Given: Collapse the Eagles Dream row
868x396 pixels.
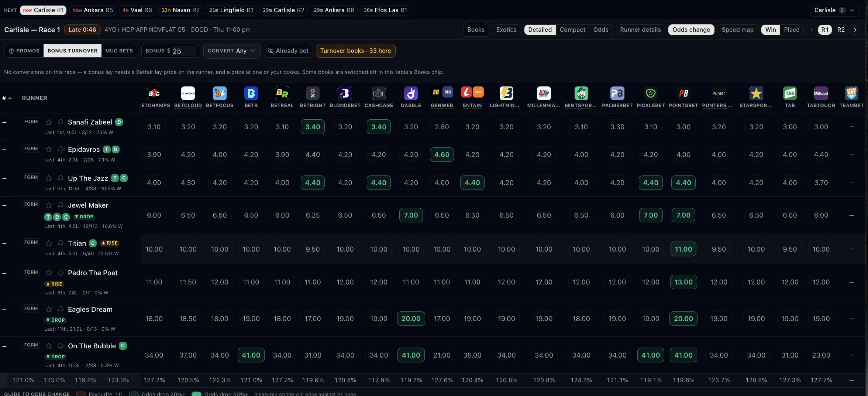Looking at the screenshot, I should tap(4, 310).
